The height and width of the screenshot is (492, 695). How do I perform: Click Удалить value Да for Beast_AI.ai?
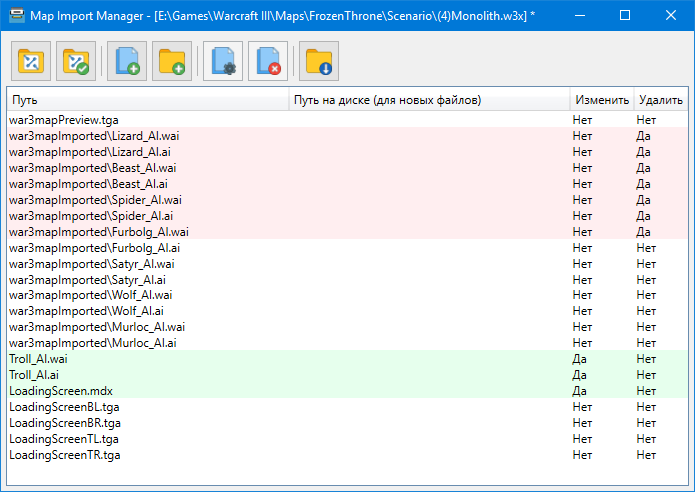point(643,184)
